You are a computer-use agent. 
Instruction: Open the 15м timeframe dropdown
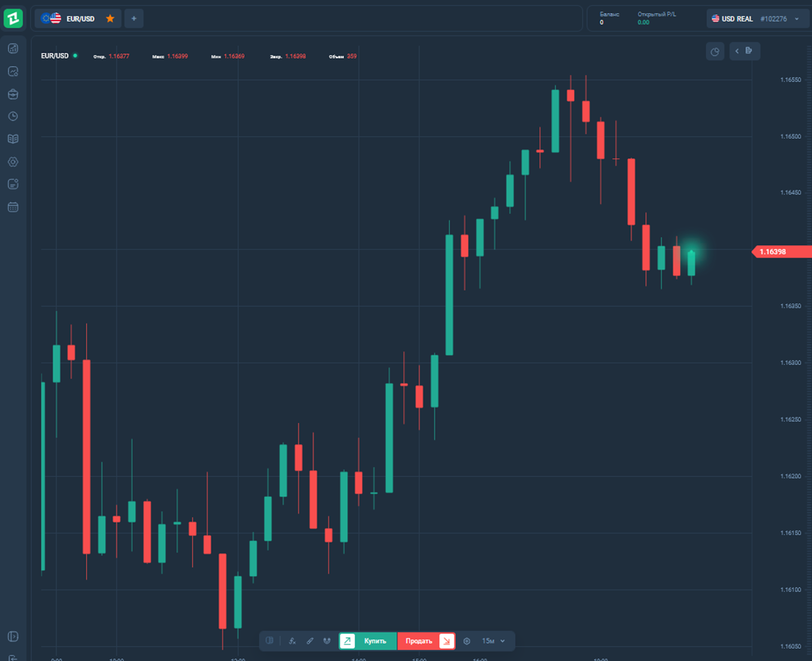click(493, 641)
